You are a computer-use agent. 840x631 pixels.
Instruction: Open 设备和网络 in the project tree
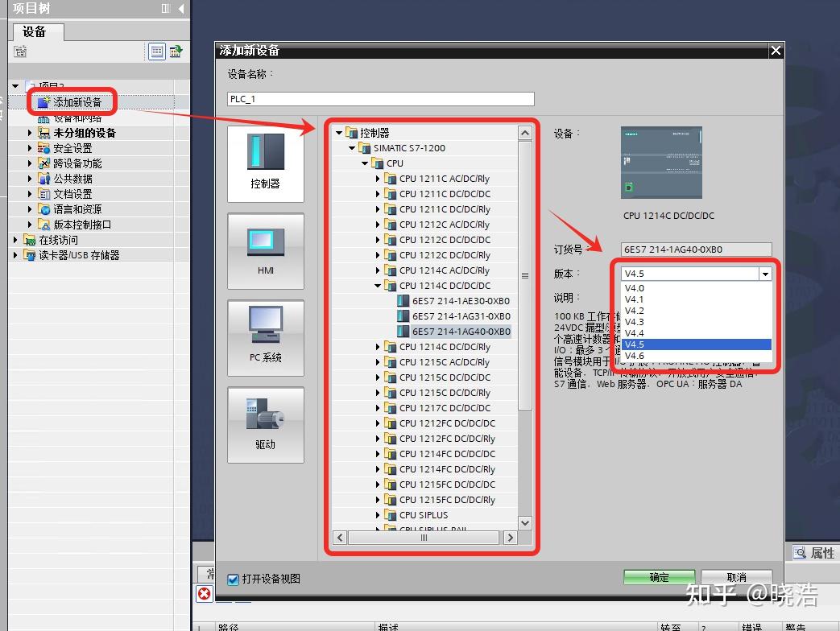77,118
